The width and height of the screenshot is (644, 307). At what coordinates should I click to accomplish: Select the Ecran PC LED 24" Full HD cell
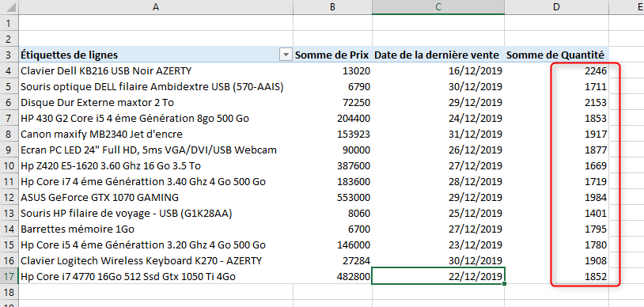point(156,150)
